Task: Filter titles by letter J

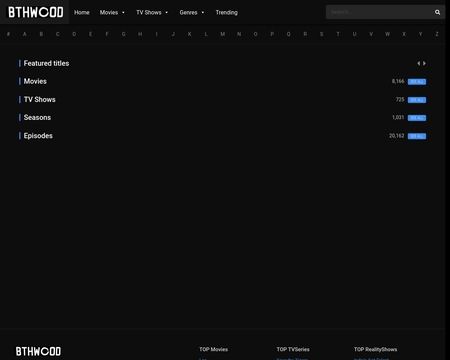Action: click(x=173, y=34)
